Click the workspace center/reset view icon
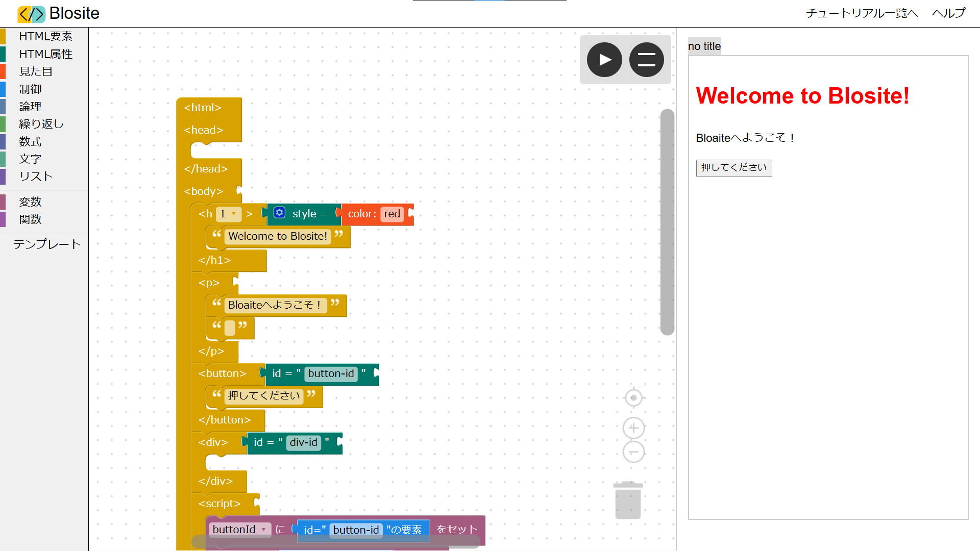980x551 pixels. click(x=633, y=398)
